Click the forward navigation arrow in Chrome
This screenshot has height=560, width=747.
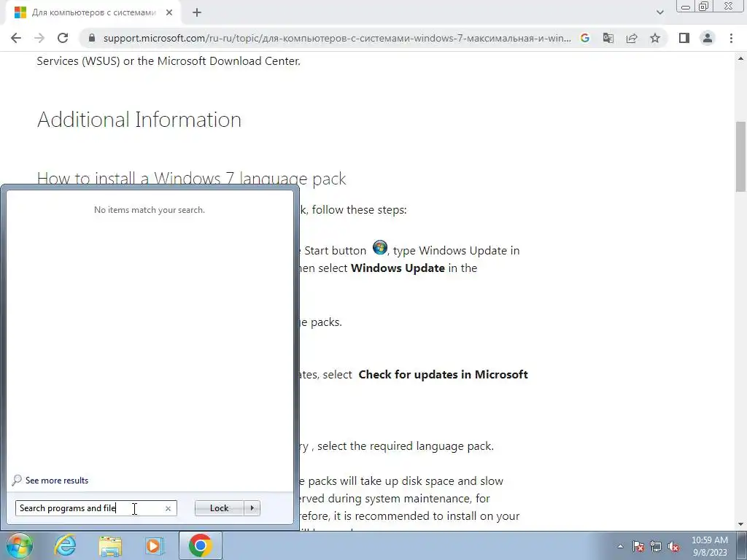pyautogui.click(x=39, y=38)
